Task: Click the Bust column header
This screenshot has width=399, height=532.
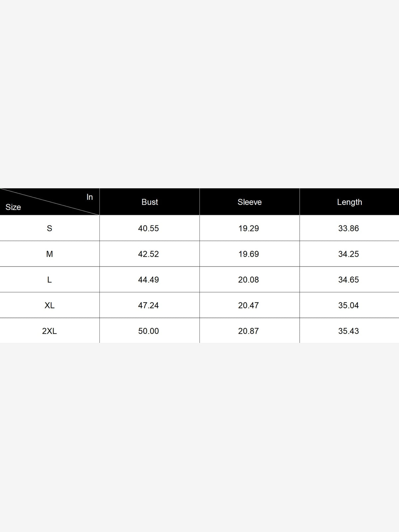Action: coord(150,202)
